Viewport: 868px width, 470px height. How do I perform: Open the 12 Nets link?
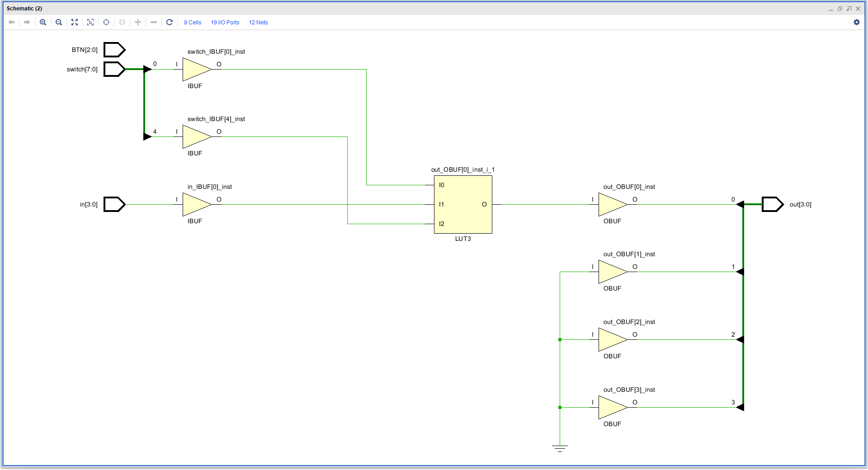tap(258, 23)
